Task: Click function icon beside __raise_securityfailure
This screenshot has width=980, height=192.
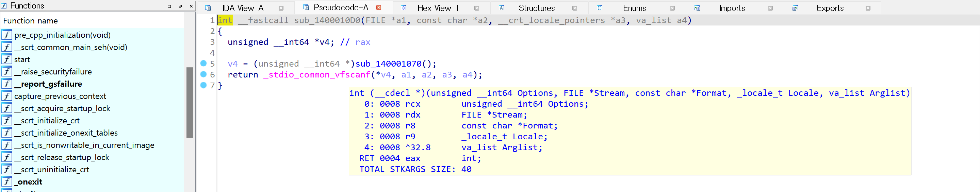Action: pyautogui.click(x=7, y=71)
